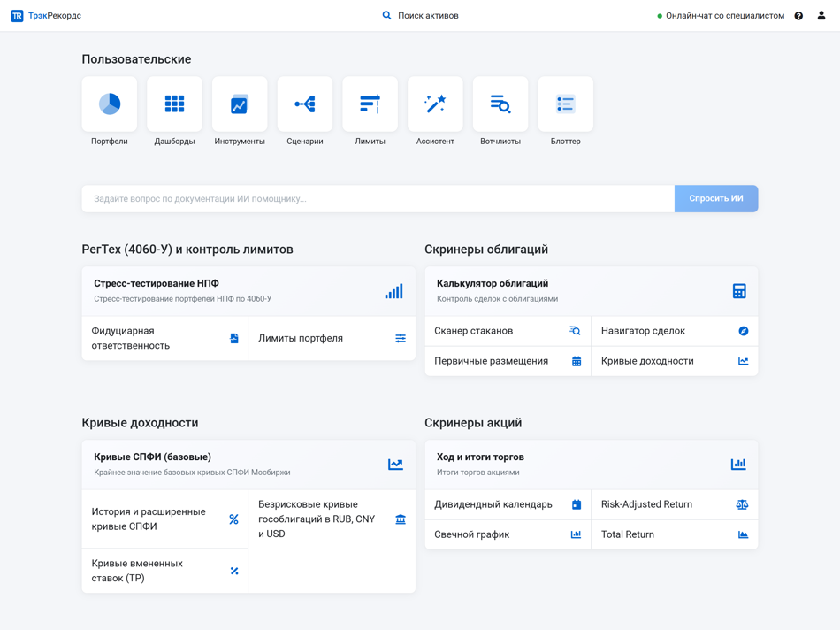Click the subtitle Контроль сделок с облигациями

click(x=497, y=299)
